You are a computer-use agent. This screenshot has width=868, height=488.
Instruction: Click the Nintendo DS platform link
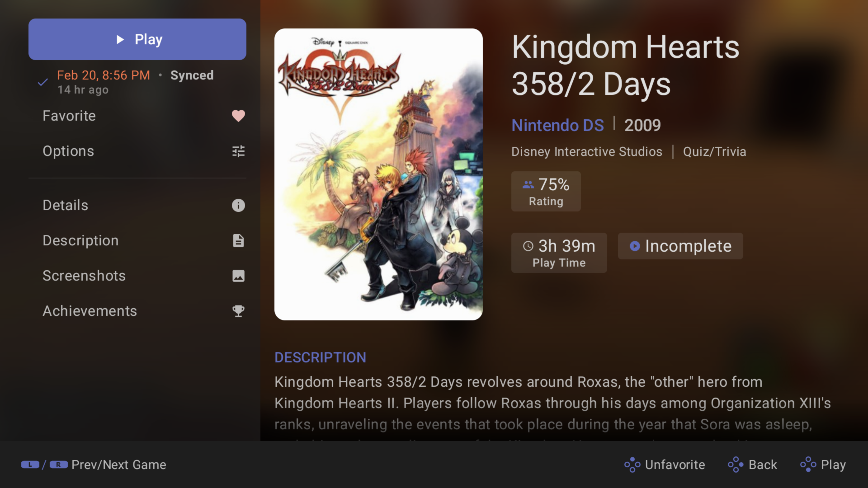pos(557,125)
